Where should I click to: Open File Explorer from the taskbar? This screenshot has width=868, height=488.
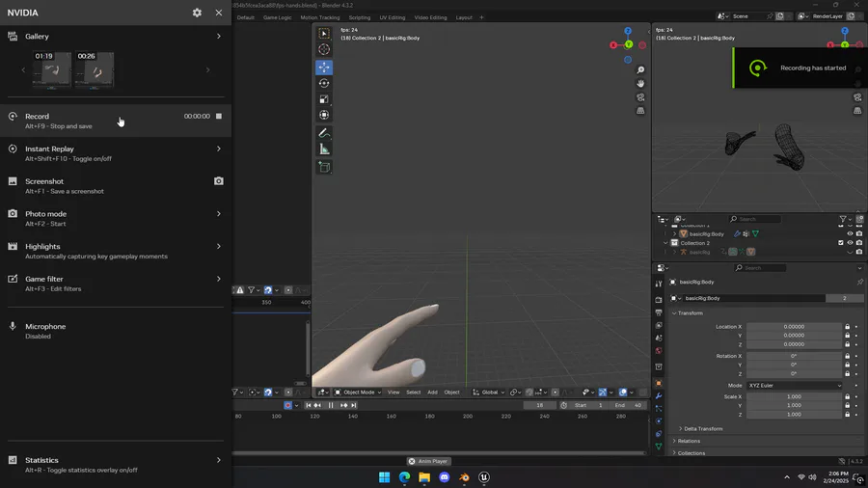tap(424, 477)
